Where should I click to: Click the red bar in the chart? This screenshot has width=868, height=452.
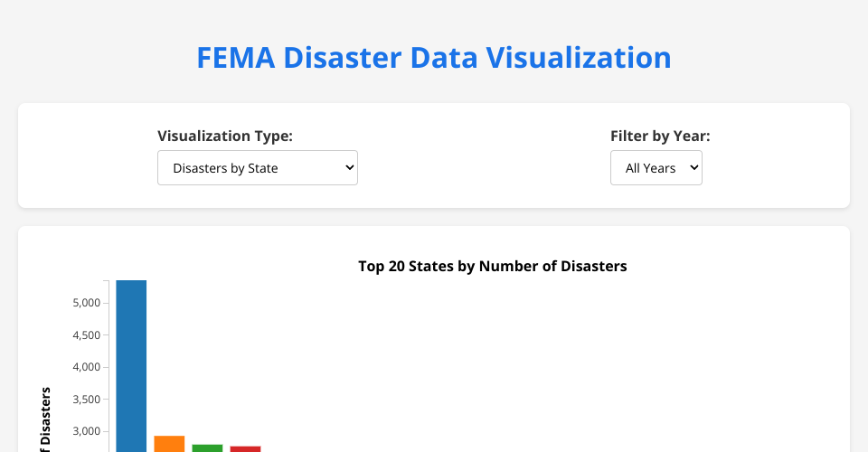click(x=245, y=448)
